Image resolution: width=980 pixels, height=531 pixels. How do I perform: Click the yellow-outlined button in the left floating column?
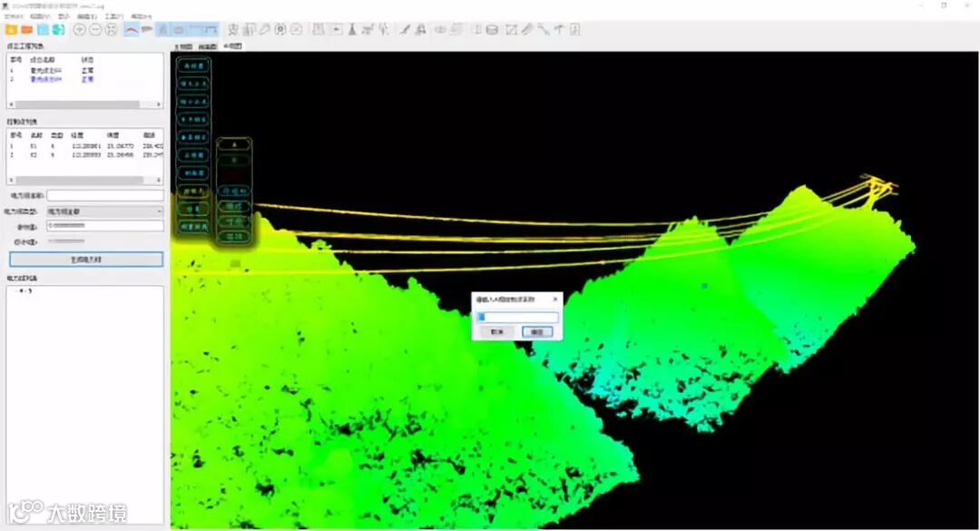point(193,191)
